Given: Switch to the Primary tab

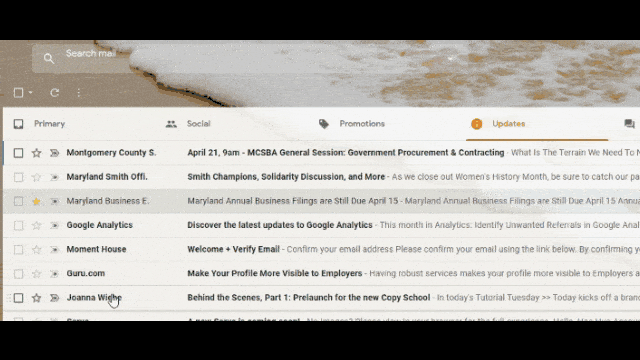Looking at the screenshot, I should 49,124.
